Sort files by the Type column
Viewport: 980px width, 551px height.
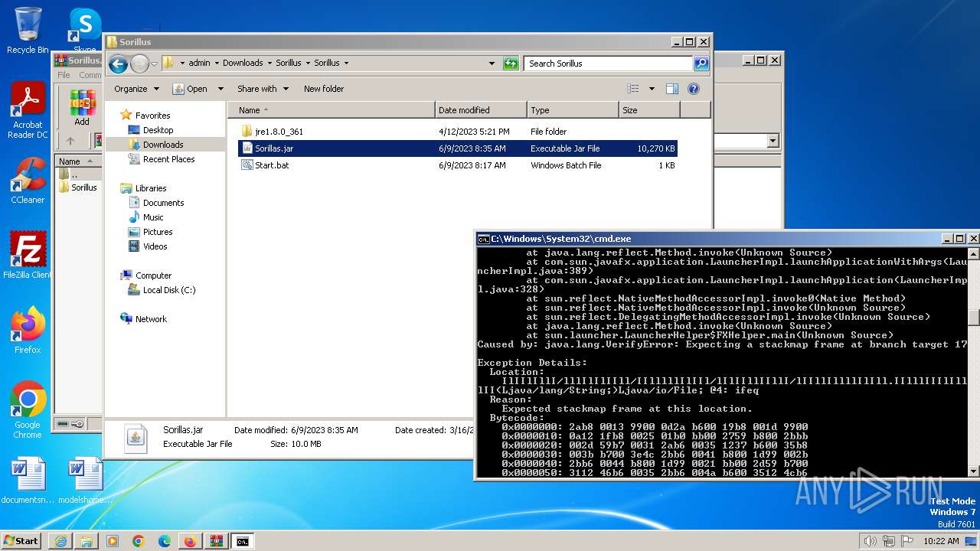(573, 110)
